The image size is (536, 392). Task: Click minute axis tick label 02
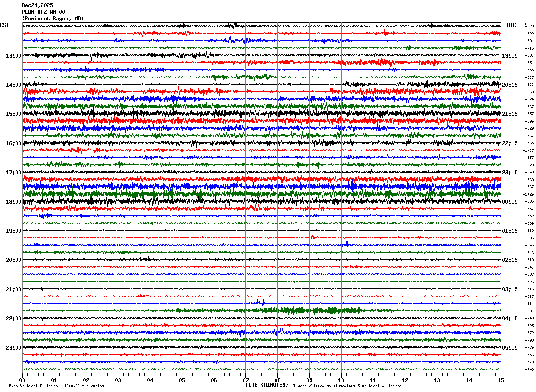(x=86, y=380)
